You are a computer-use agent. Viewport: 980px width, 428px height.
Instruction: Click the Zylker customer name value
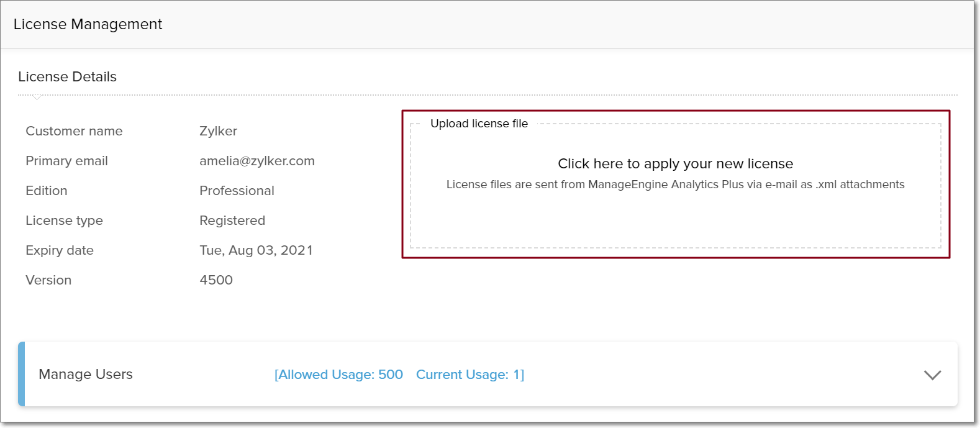pos(218,131)
